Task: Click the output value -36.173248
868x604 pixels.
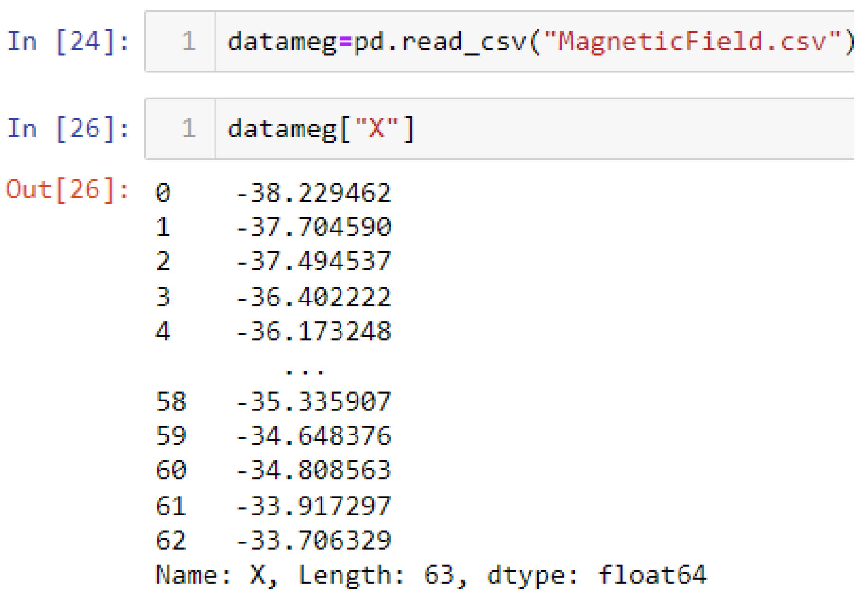Action: click(313, 331)
